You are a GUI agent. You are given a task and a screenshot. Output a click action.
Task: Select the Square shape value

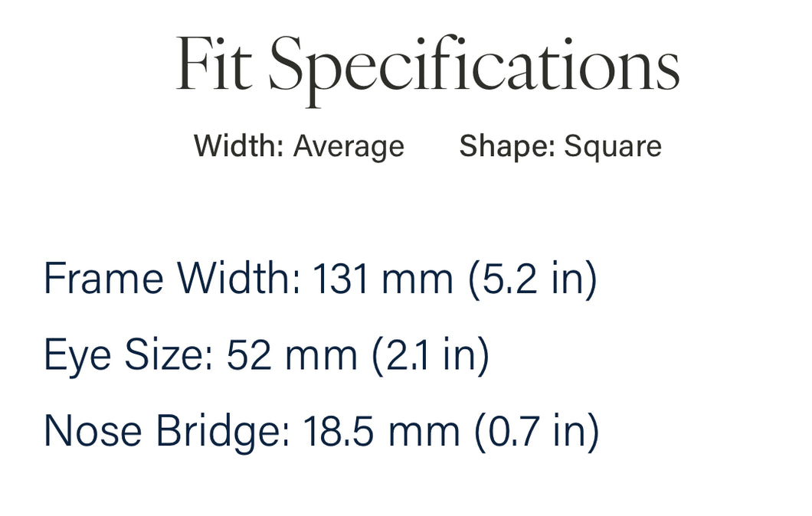point(613,146)
